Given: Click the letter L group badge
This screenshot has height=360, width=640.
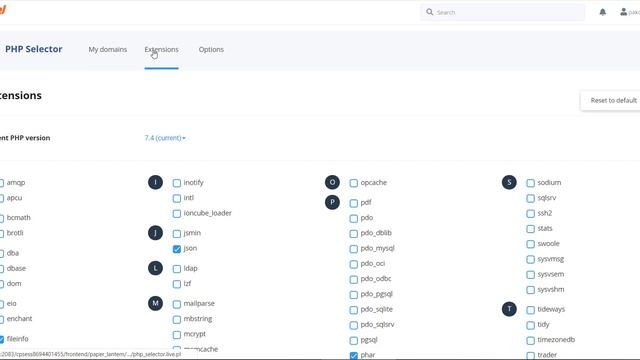Looking at the screenshot, I should click(x=155, y=268).
